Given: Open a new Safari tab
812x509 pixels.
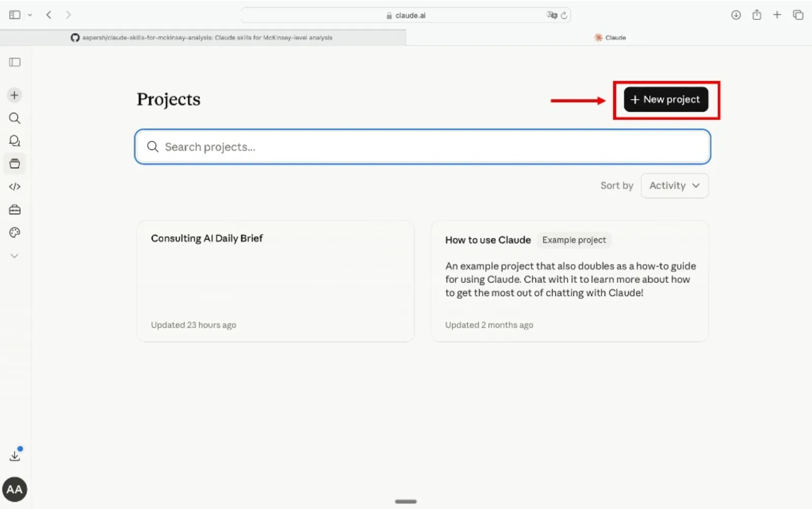Looking at the screenshot, I should [x=777, y=15].
